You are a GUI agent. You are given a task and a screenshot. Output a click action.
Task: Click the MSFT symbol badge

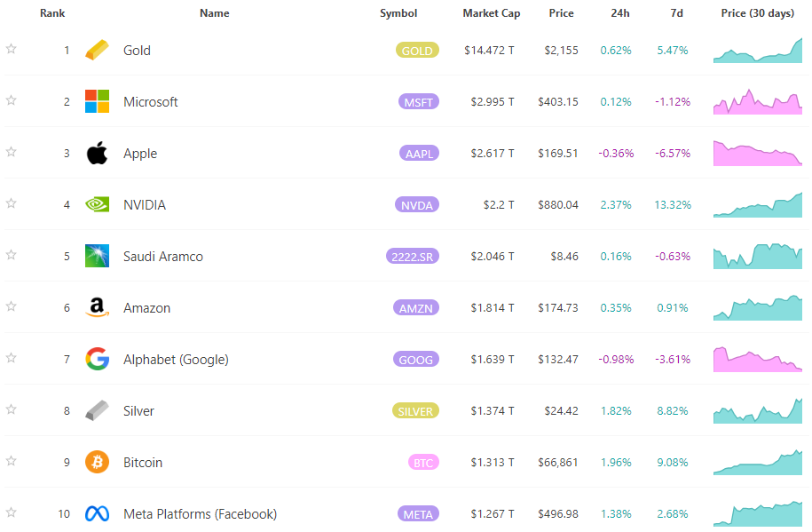(x=418, y=102)
